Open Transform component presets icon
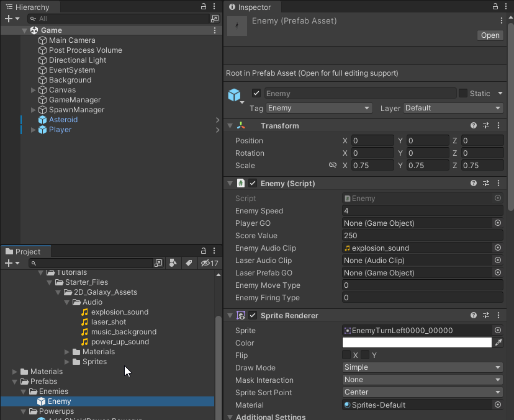 coord(486,125)
